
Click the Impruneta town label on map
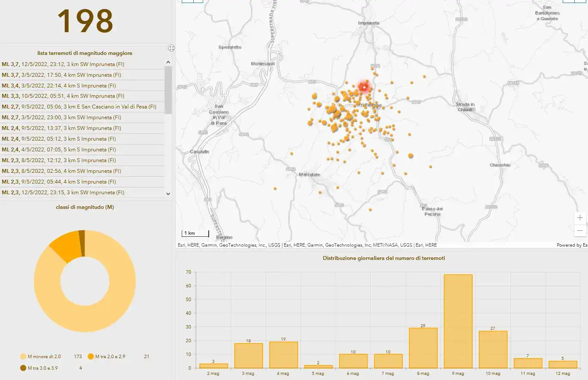click(369, 23)
